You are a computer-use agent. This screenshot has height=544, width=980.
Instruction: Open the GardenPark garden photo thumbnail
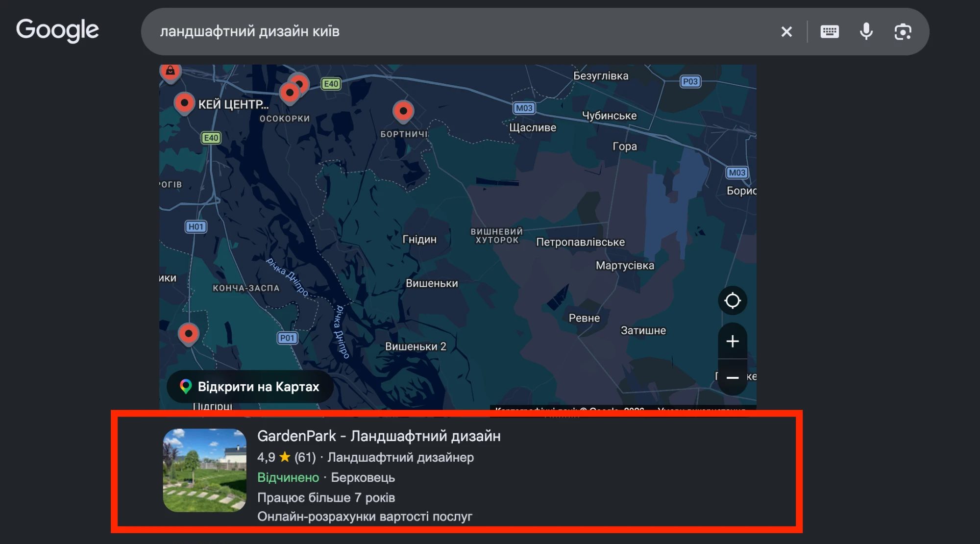tap(205, 470)
